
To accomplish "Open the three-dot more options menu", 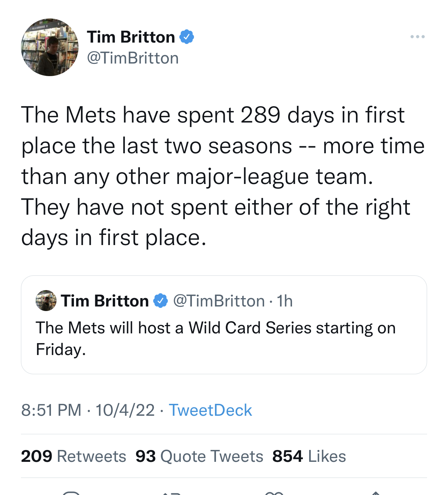I will pyautogui.click(x=417, y=37).
